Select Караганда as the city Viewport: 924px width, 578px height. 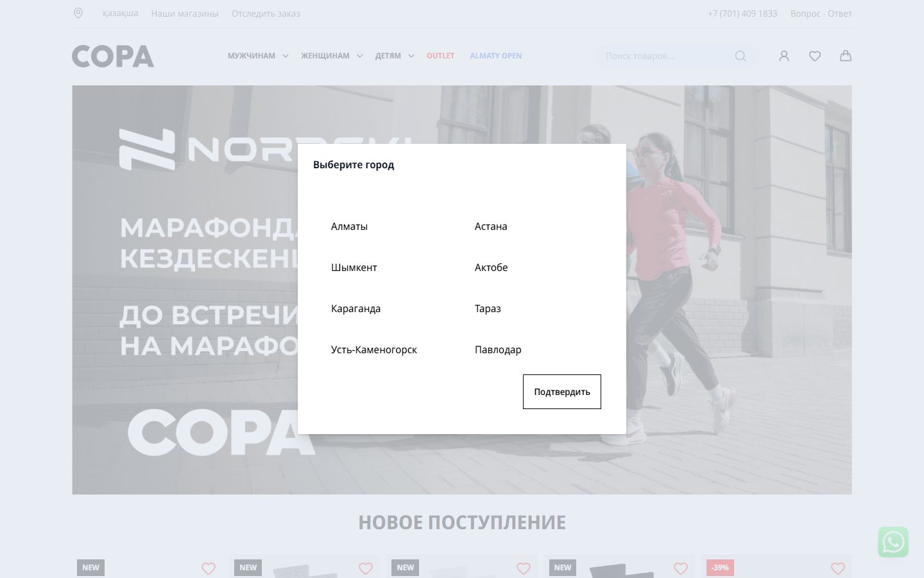pyautogui.click(x=355, y=308)
